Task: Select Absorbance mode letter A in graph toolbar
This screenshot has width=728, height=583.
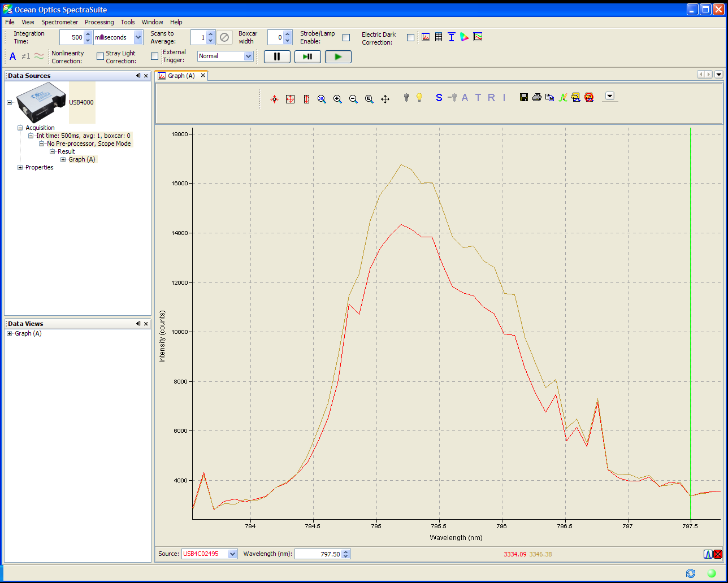Action: pos(465,98)
